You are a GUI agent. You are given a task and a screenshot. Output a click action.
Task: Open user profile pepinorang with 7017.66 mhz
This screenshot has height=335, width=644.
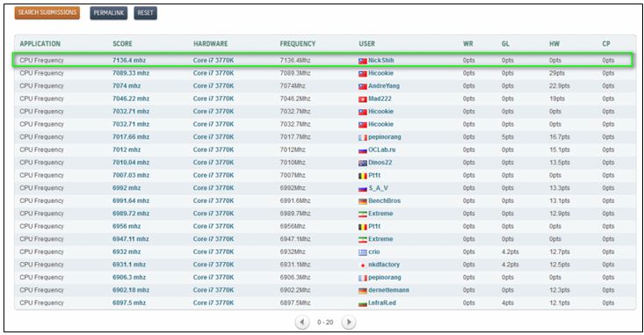tap(385, 137)
